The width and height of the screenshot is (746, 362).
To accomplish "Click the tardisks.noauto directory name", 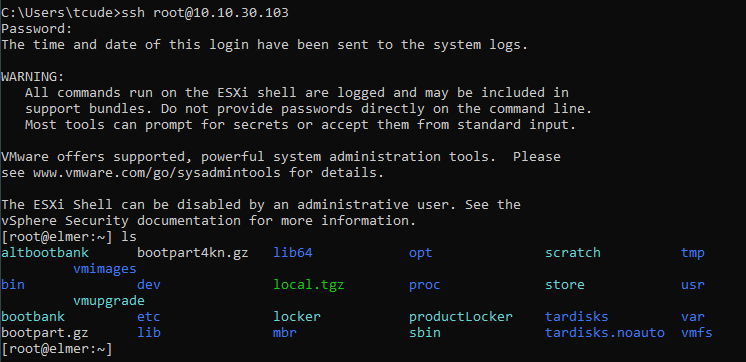I will (x=605, y=333).
